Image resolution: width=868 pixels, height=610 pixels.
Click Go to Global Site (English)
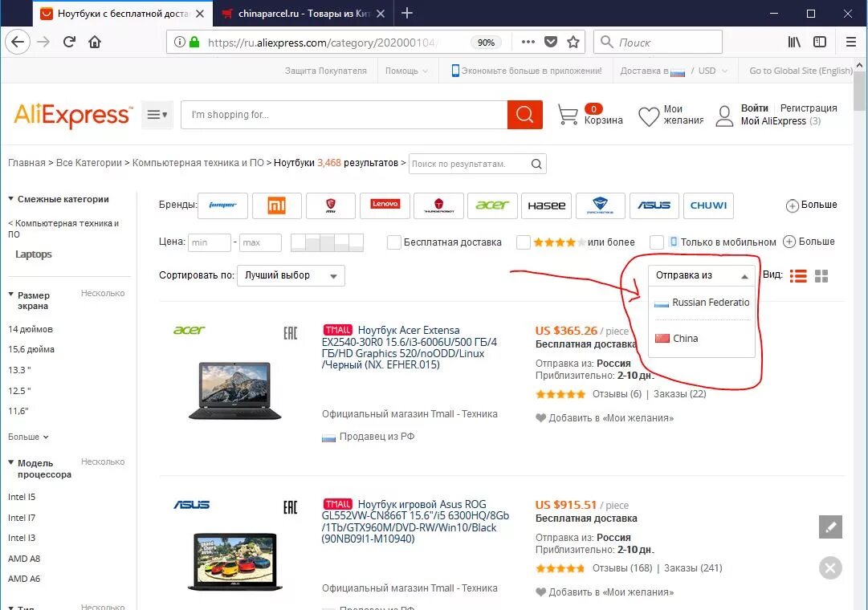coord(801,71)
